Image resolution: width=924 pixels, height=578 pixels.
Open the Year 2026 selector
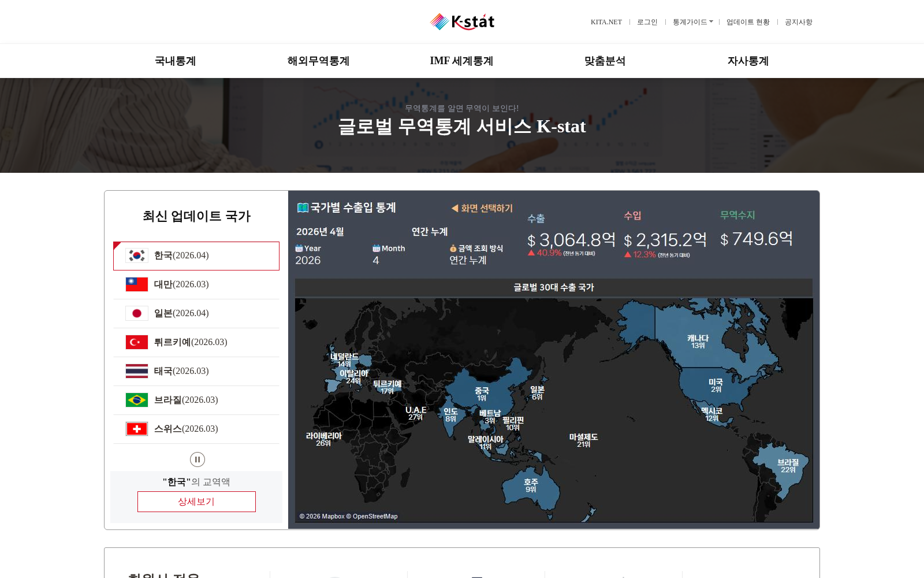click(308, 260)
